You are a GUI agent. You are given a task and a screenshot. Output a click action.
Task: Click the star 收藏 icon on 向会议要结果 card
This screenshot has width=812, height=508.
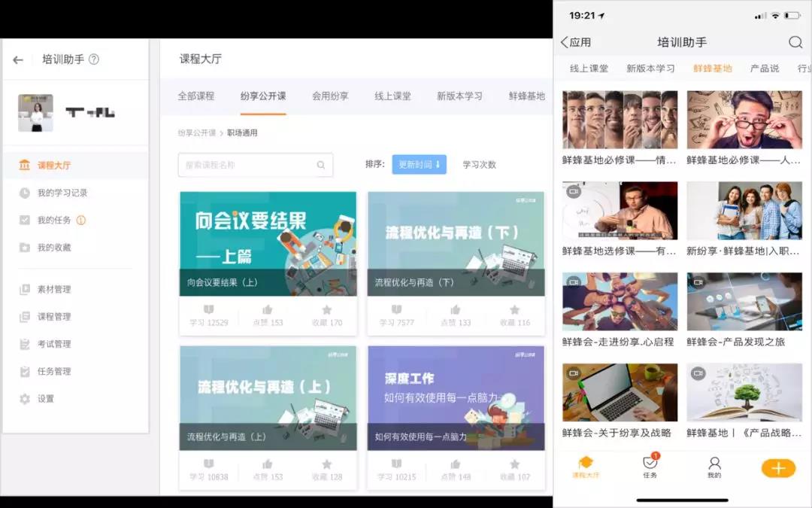pyautogui.click(x=326, y=309)
